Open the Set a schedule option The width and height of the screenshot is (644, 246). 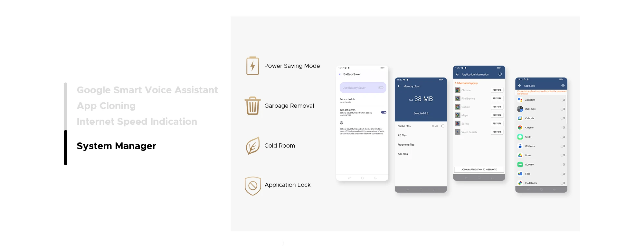(x=347, y=100)
